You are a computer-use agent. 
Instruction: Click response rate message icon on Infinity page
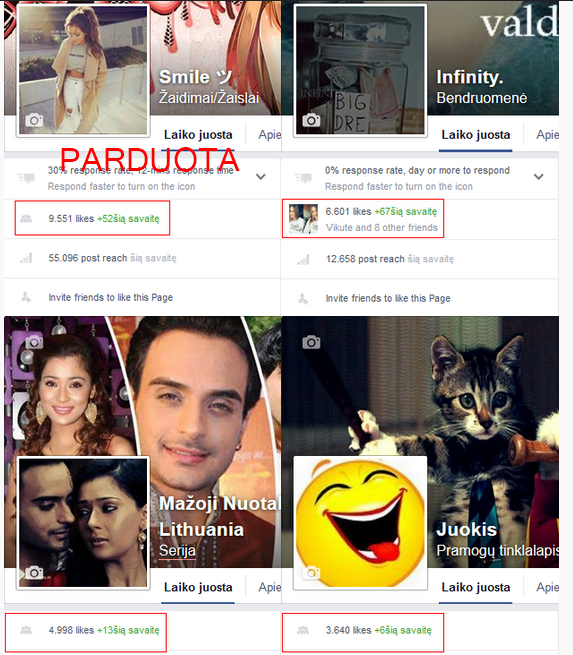click(303, 178)
